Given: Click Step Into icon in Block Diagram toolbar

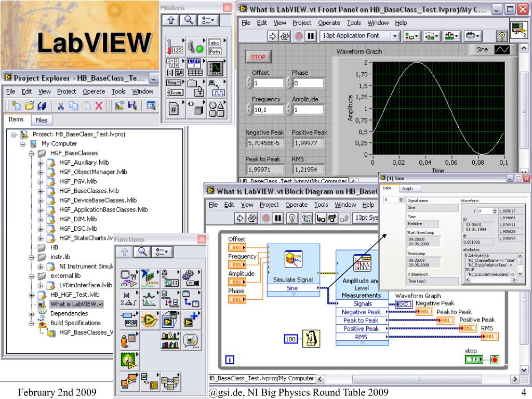Looking at the screenshot, I should (320, 218).
